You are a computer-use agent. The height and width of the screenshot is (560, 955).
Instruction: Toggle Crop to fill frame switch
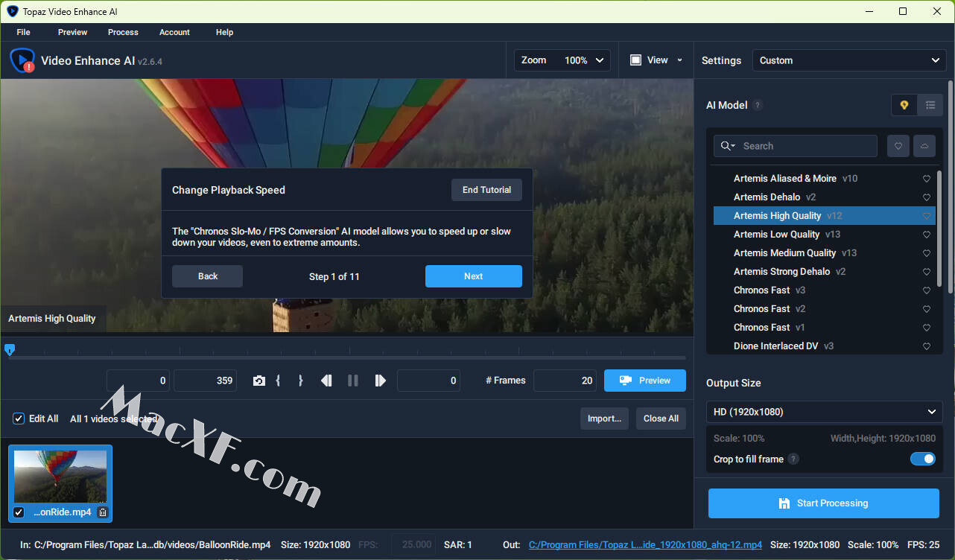[x=923, y=459]
